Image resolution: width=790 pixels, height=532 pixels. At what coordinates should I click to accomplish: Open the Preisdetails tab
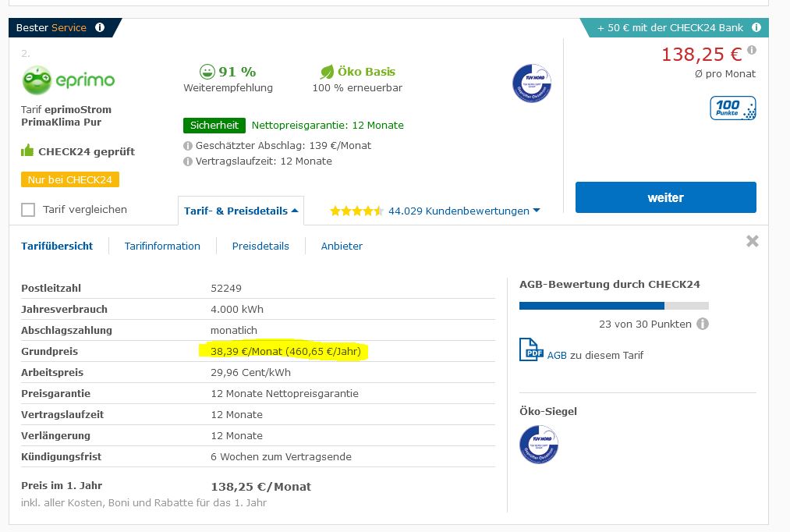coord(260,246)
